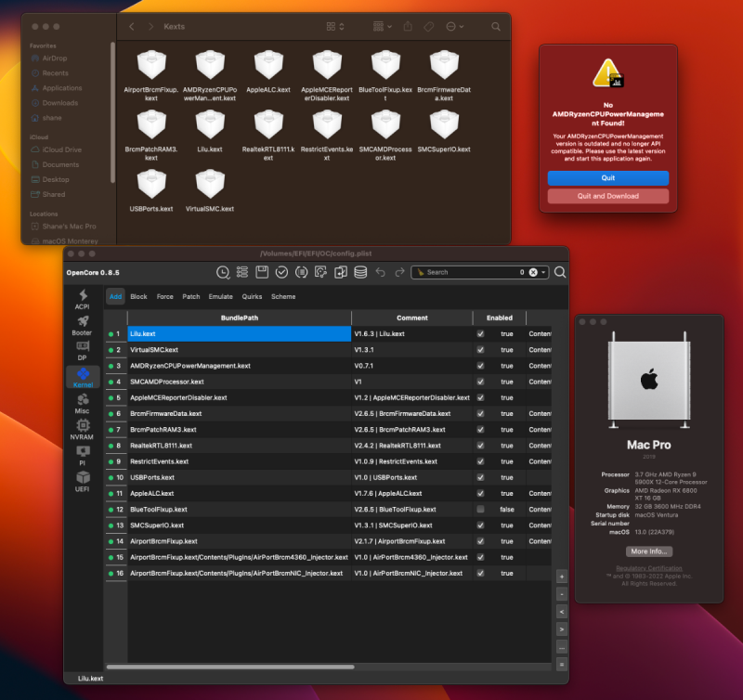Viewport: 743px width, 700px height.
Task: Uncheck AMDRyzenCPUPowerManagement.kext enabled checkbox
Action: pos(480,366)
